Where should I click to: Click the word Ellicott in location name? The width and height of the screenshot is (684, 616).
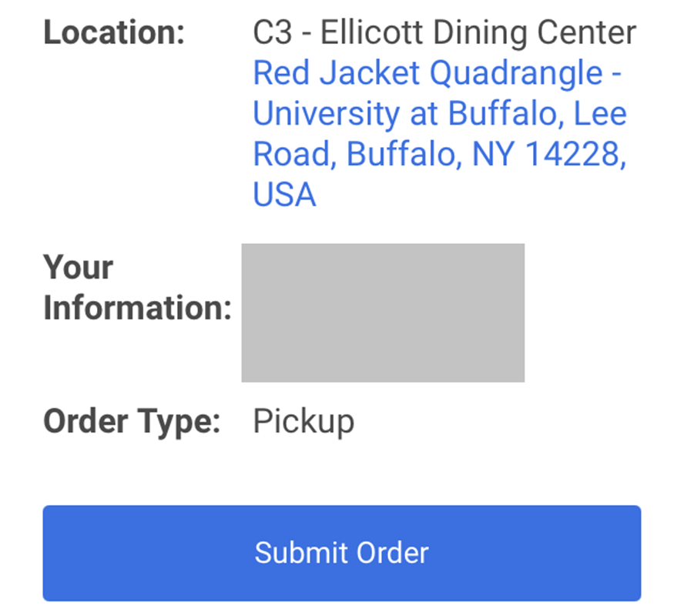click(x=373, y=32)
